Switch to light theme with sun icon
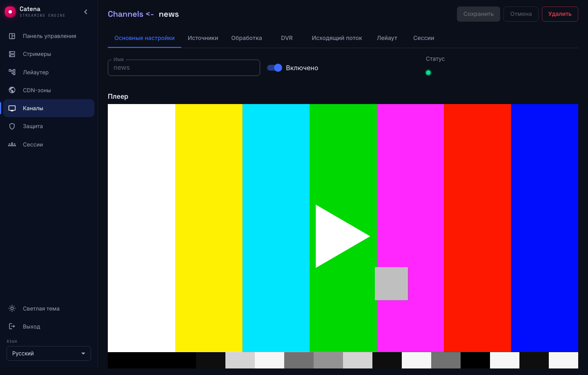The image size is (588, 375). coord(12,308)
